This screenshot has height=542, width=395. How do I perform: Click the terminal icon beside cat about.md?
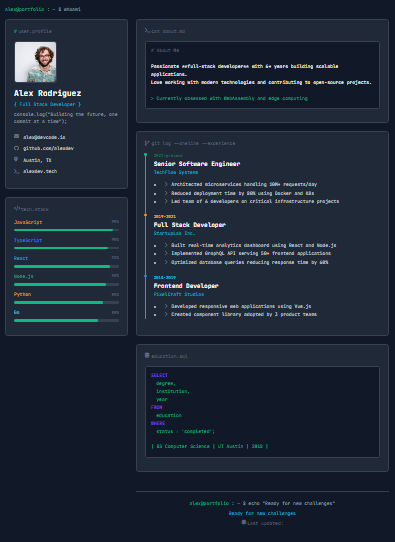[x=147, y=31]
